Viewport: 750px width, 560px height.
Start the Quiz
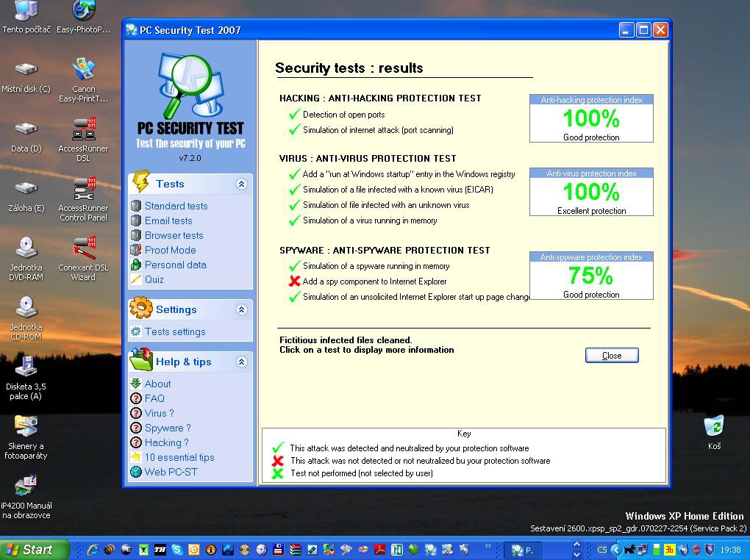tap(154, 280)
